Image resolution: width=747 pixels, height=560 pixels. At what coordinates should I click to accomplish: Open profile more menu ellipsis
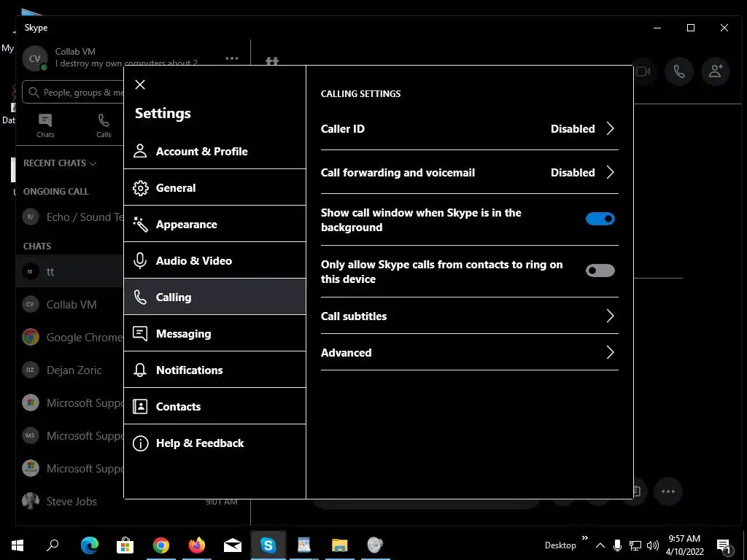coord(232,58)
